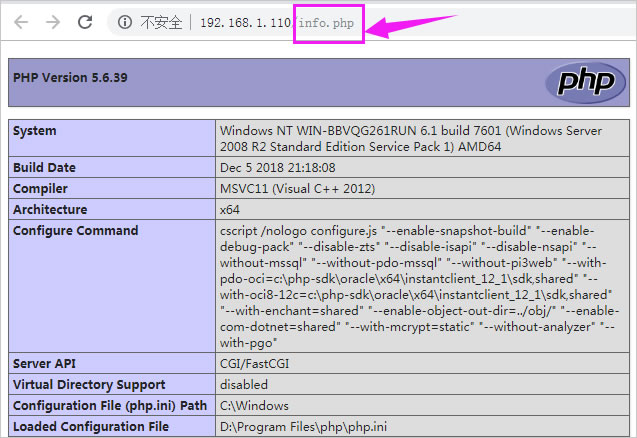Image resolution: width=637 pixels, height=438 pixels.
Task: Click the 'Architecture' row label
Action: point(50,210)
